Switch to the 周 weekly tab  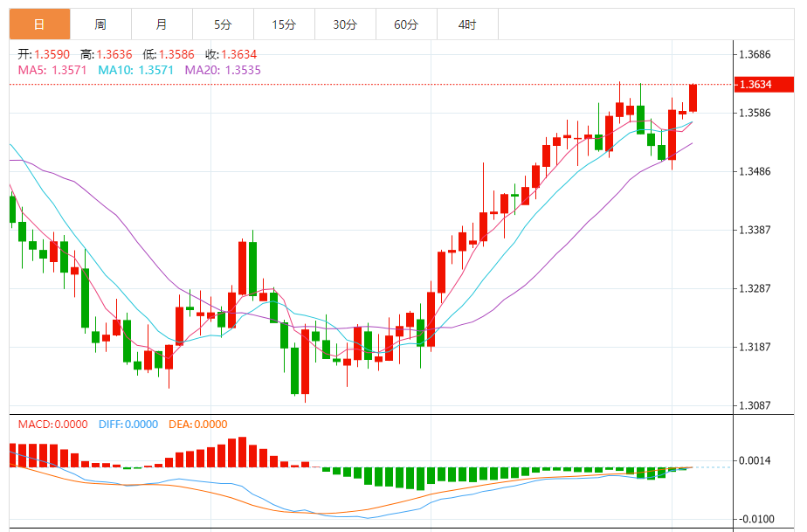click(x=101, y=24)
